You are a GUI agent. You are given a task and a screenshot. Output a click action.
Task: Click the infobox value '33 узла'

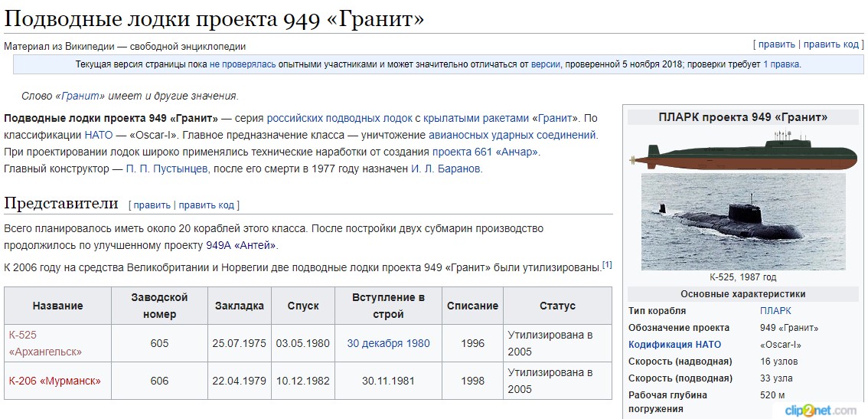click(776, 378)
